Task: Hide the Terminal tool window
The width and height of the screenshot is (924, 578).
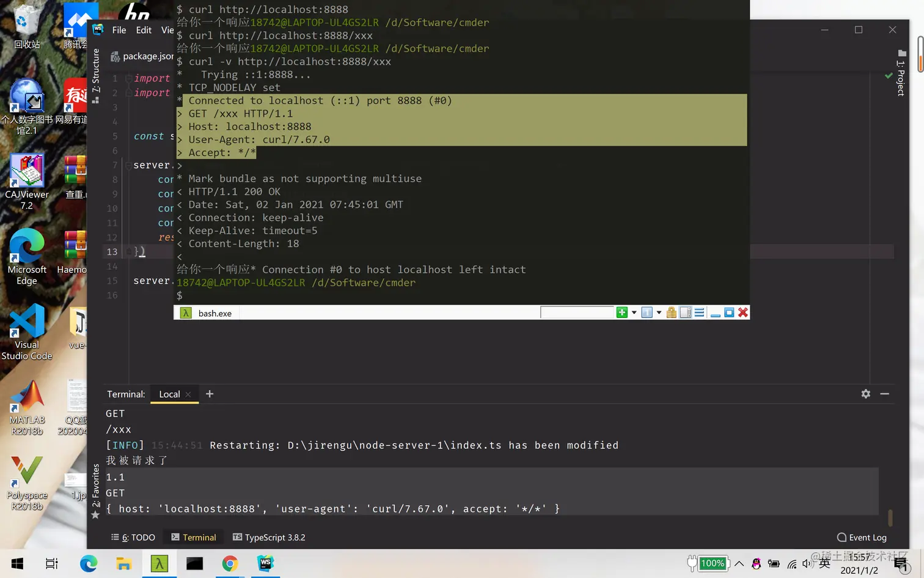Action: pos(884,394)
